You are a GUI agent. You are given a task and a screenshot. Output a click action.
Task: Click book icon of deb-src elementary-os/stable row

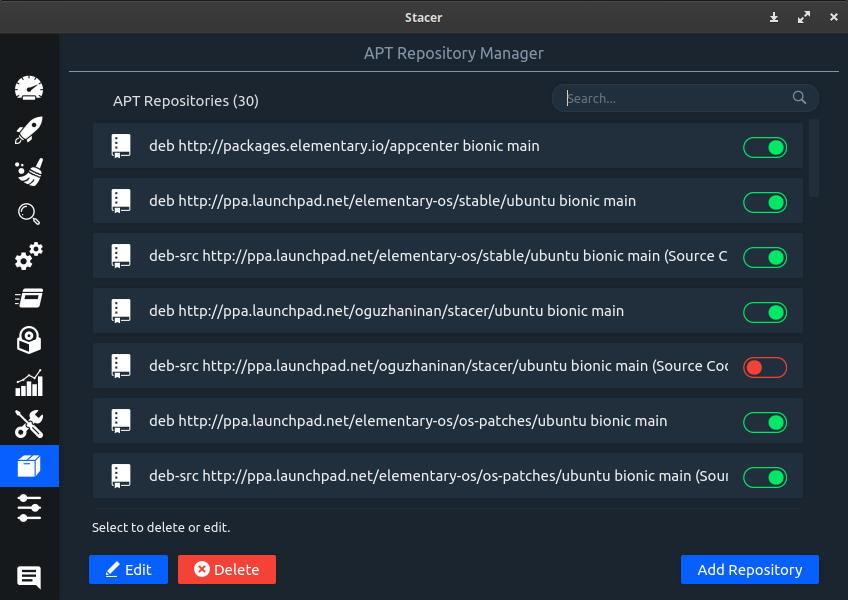(x=121, y=256)
